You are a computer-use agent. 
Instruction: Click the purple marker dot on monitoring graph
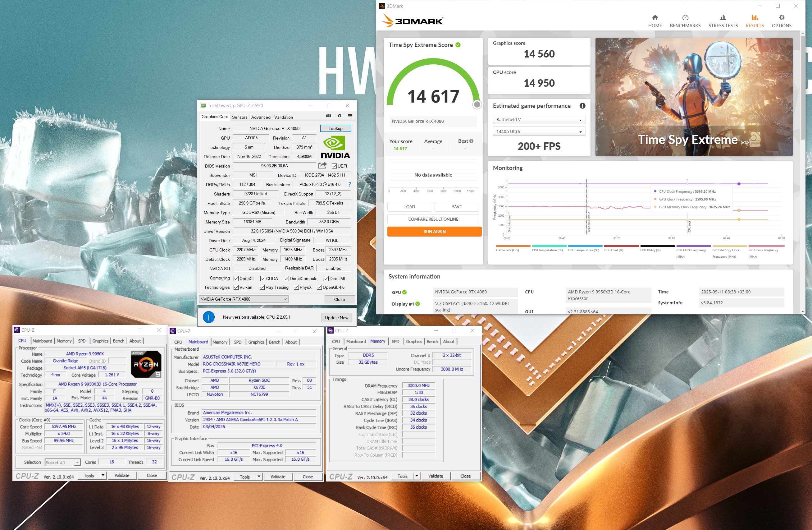point(739,184)
